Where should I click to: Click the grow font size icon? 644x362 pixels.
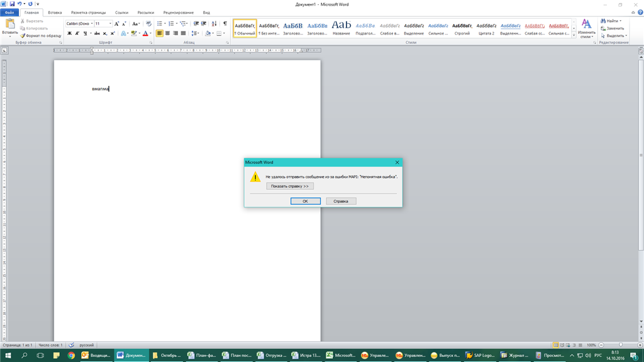point(116,24)
